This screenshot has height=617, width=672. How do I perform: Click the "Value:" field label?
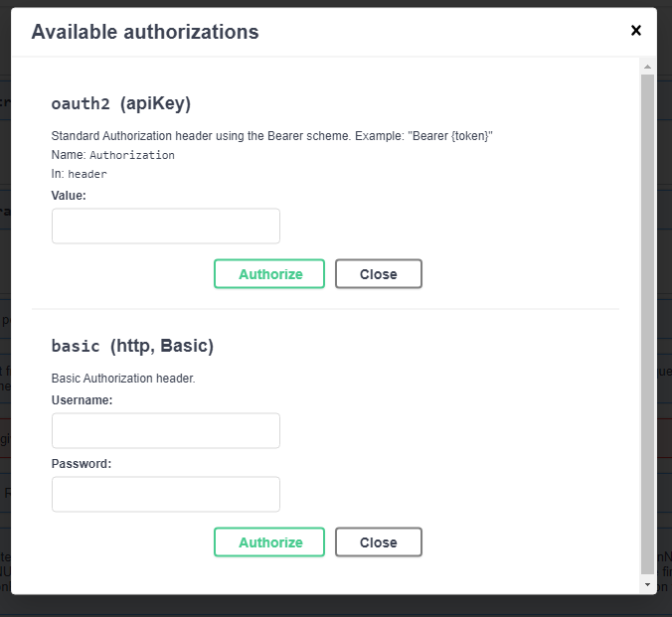click(69, 196)
